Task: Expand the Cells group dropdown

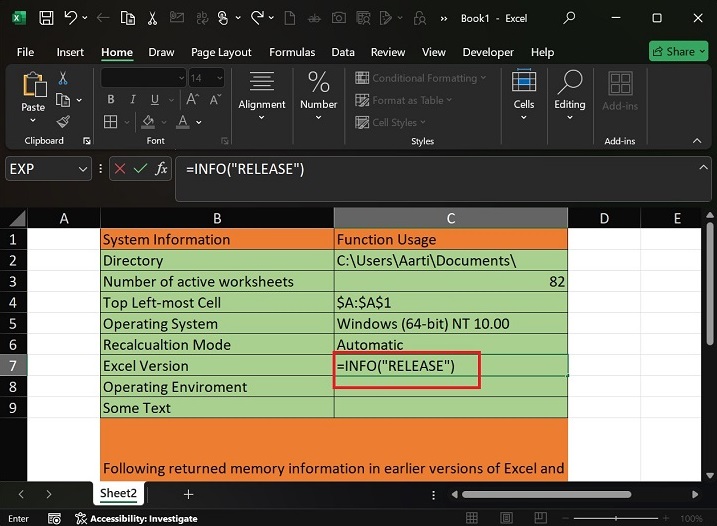Action: coord(524,118)
